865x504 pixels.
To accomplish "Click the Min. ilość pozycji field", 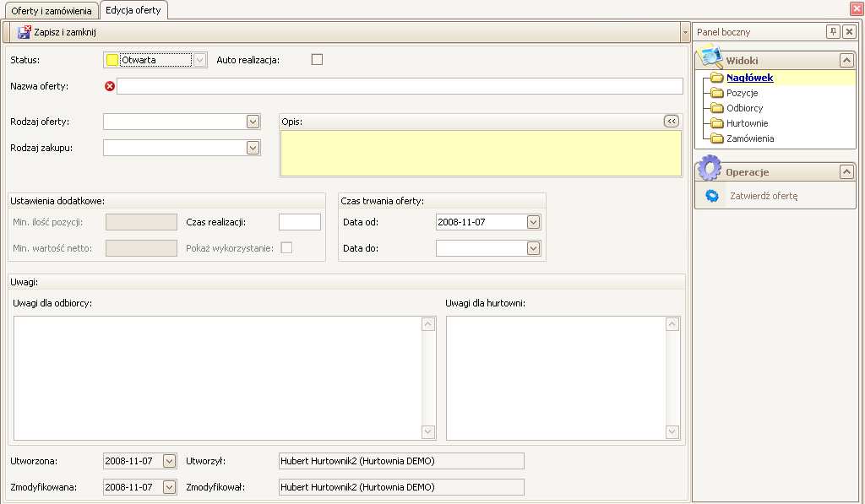I will [x=141, y=222].
